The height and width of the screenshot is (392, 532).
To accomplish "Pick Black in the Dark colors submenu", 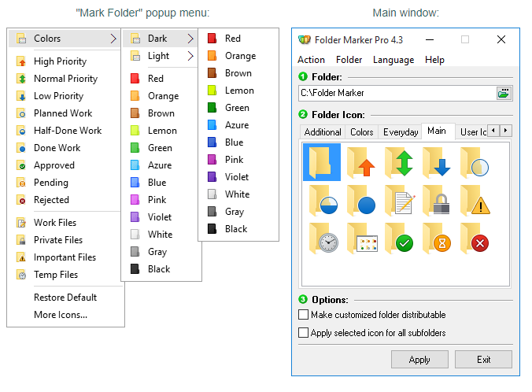I will coord(238,229).
